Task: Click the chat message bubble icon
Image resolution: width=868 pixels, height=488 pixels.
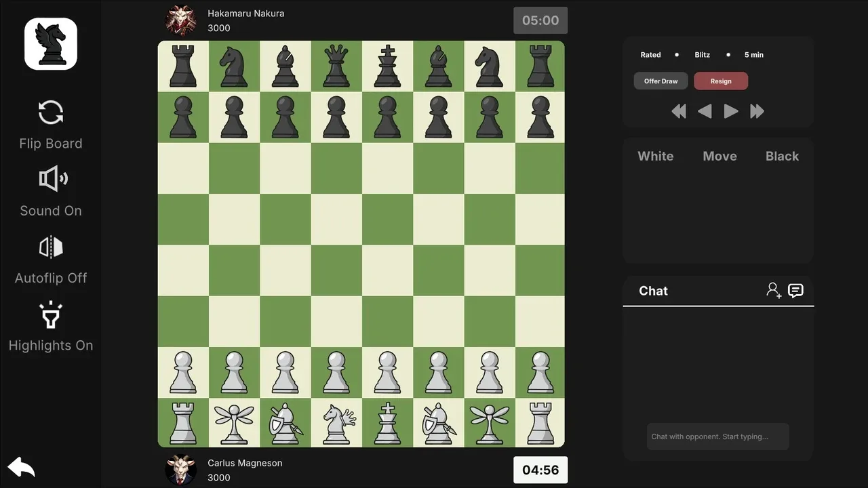Action: coord(795,291)
